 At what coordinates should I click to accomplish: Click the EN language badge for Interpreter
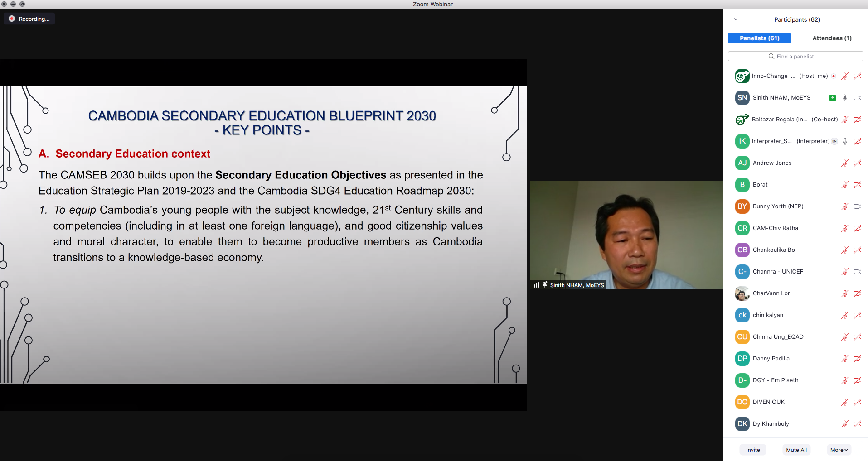tap(834, 141)
